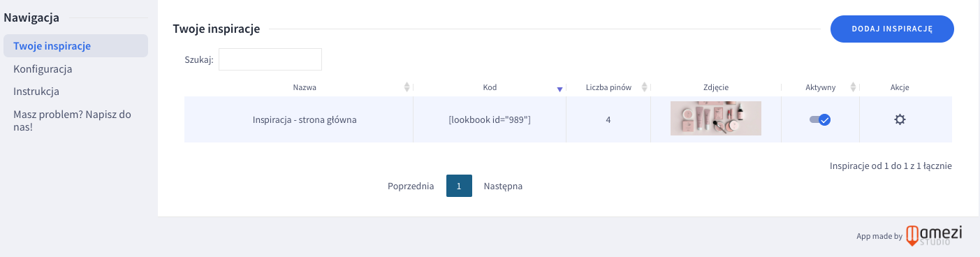Go to Poprzednia page
The height and width of the screenshot is (257, 980).
coord(411,186)
